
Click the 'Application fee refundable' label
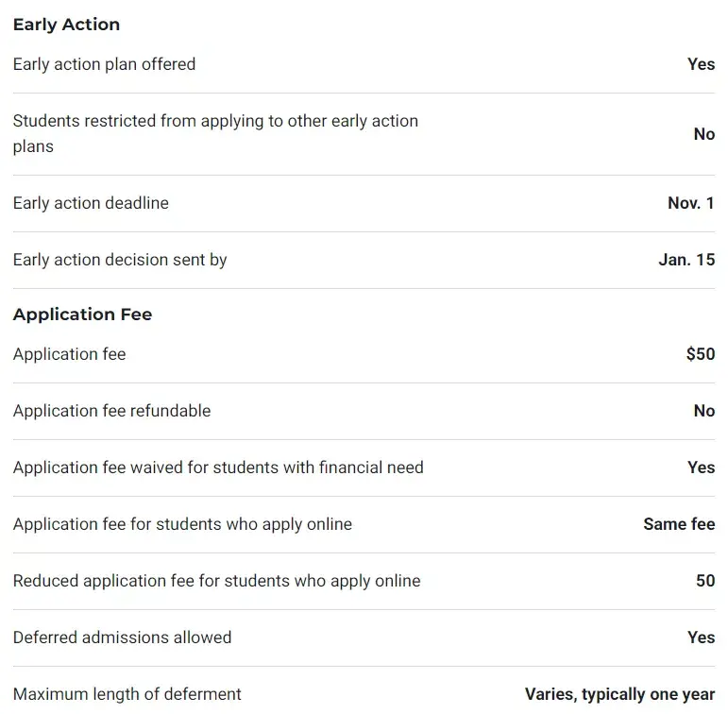coord(111,411)
